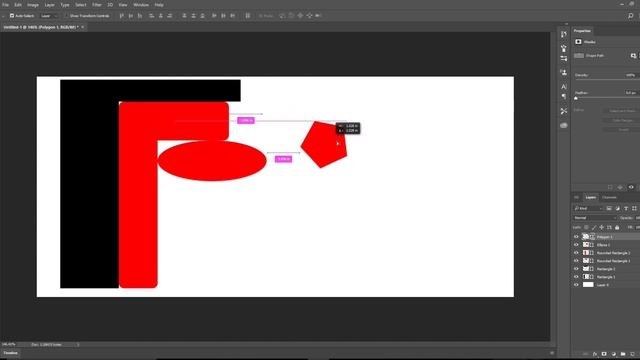Click the Masks icon in Properties
640x360 pixels.
point(578,42)
